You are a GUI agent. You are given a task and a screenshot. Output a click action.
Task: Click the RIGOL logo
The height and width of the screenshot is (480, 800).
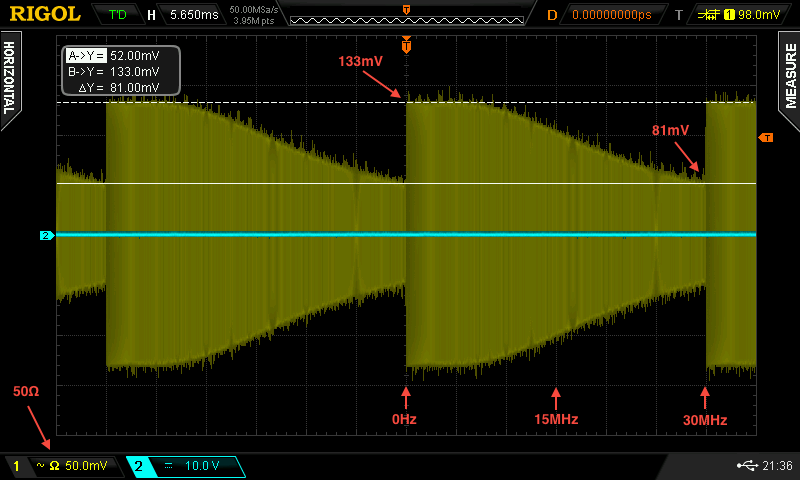pyautogui.click(x=45, y=14)
